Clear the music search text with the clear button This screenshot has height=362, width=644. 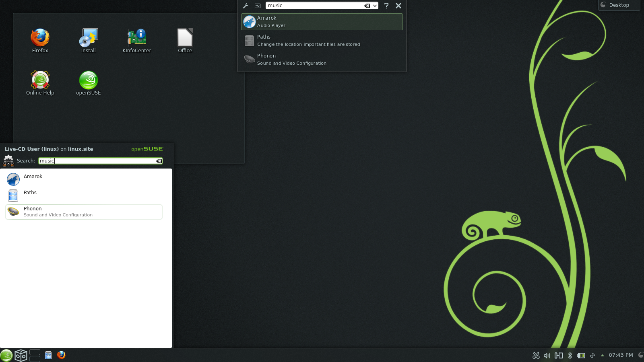[367, 6]
